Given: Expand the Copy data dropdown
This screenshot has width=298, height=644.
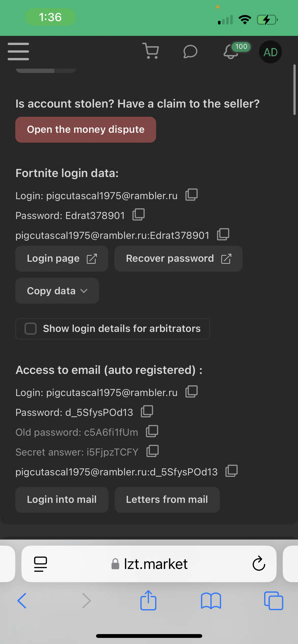Looking at the screenshot, I should click(x=57, y=291).
